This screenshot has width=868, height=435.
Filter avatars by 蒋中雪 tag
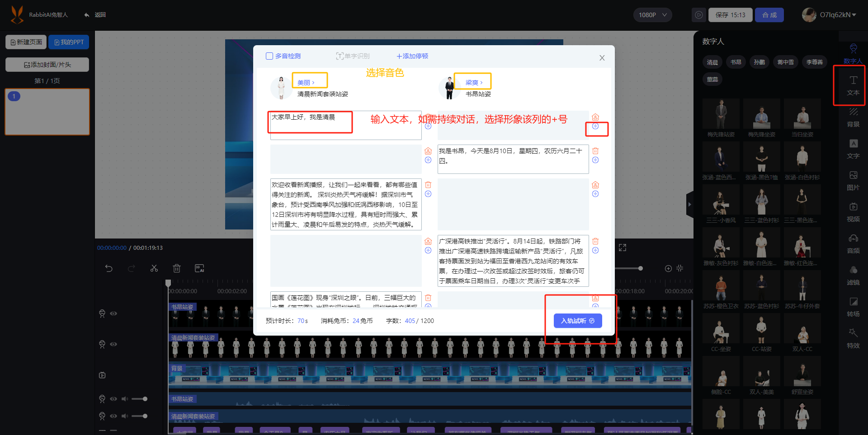(x=786, y=62)
